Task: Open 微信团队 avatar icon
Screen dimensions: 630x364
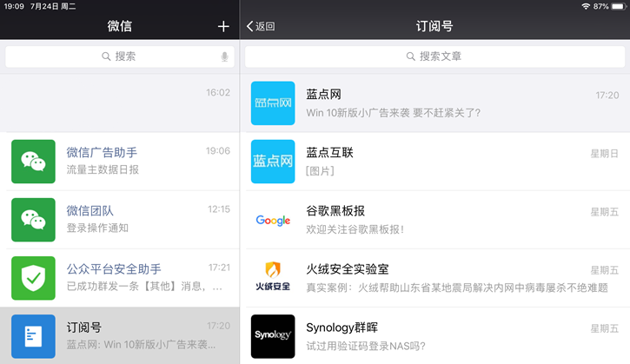Action: point(33,220)
